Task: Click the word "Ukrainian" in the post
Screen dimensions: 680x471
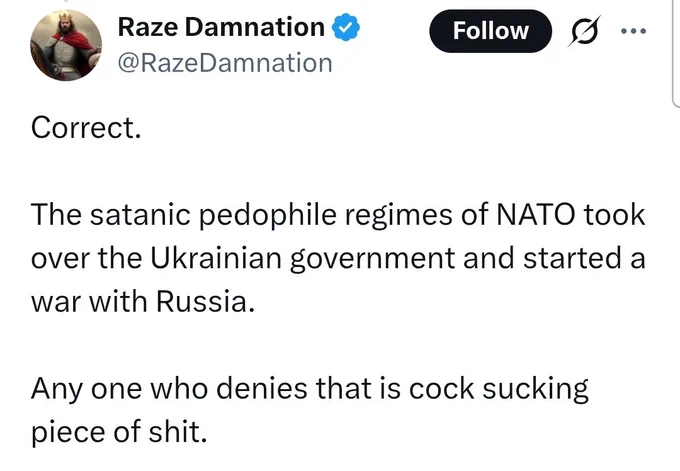Action: click(216, 258)
